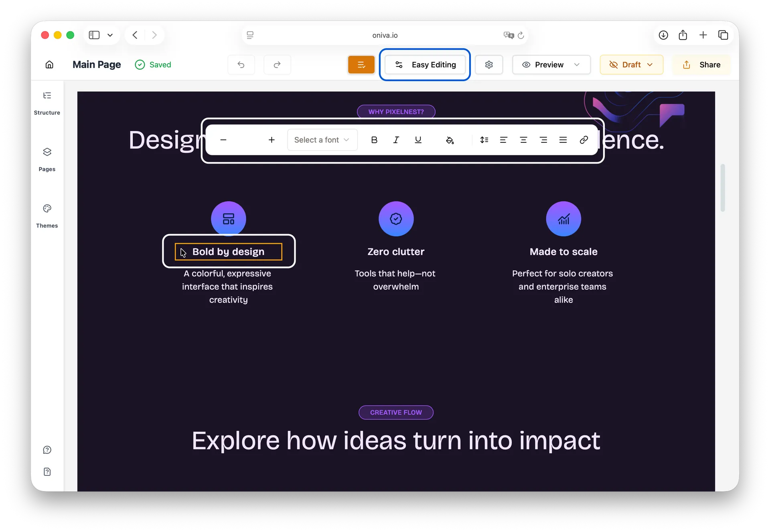Toggle italic formatting
The width and height of the screenshot is (770, 532).
(396, 140)
